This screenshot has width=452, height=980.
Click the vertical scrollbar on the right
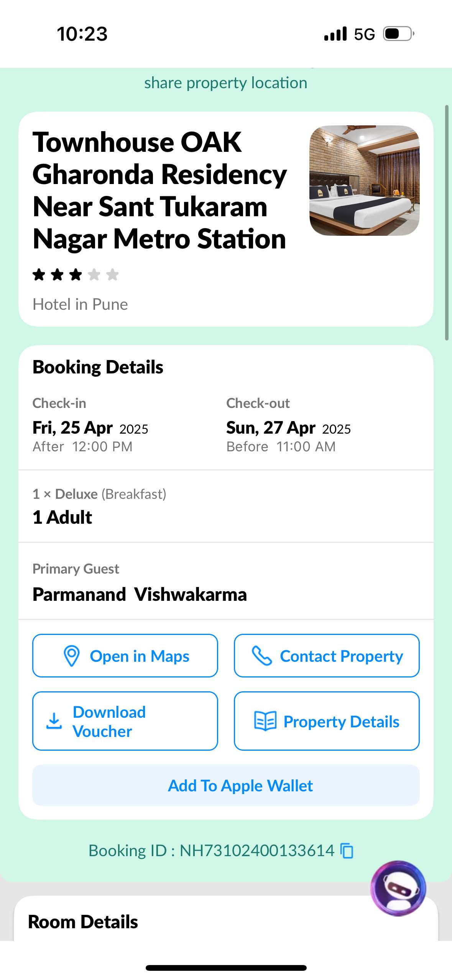click(x=447, y=222)
